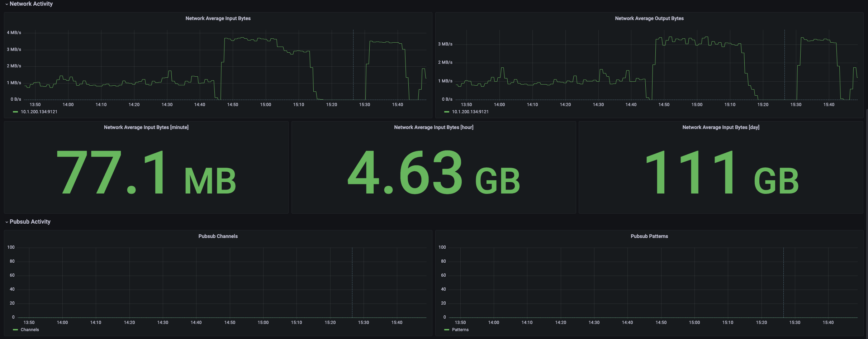This screenshot has width=868, height=339.
Task: Click the Network Average Input Bytes [hour] title
Action: pos(433,128)
